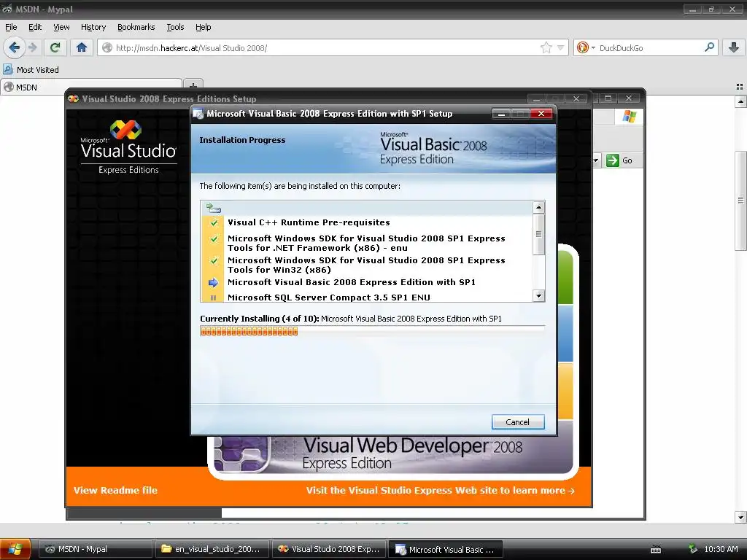Open the Edit menu
Screen dimensions: 747x560
pyautogui.click(x=35, y=27)
